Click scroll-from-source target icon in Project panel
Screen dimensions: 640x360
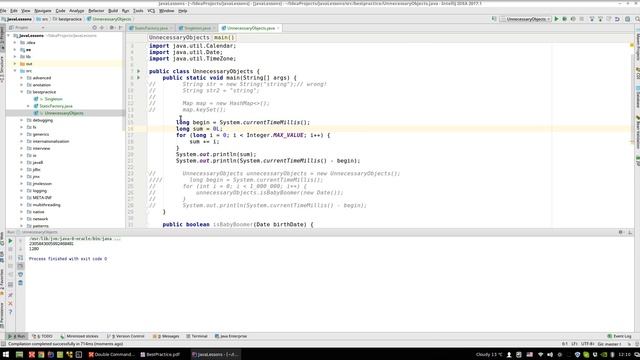click(x=94, y=28)
